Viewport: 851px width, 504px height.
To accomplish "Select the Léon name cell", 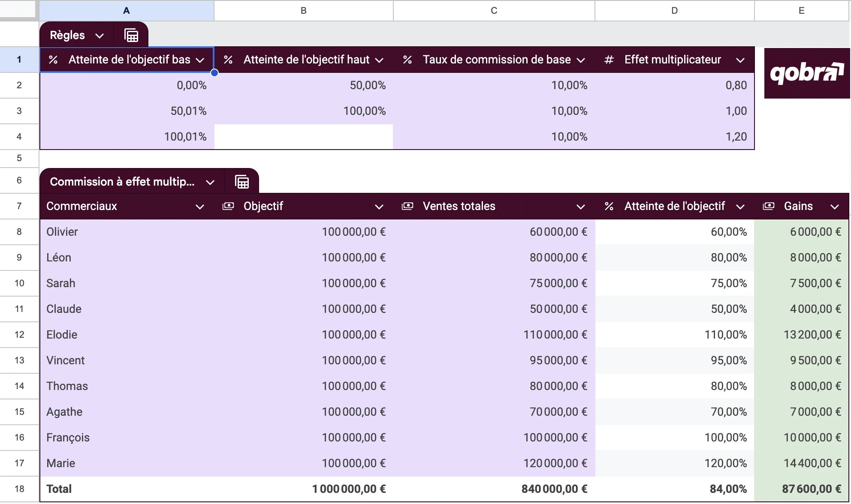I will 127,258.
